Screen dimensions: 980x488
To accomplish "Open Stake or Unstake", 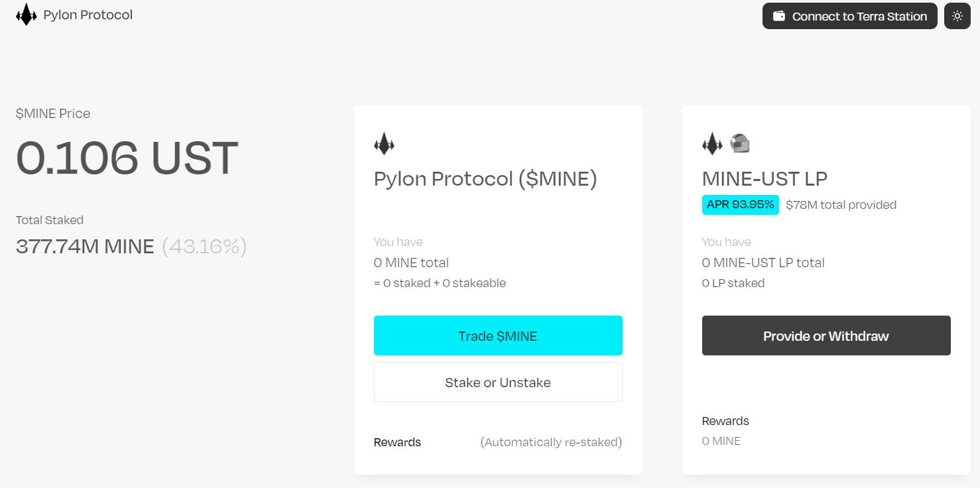I will (498, 382).
